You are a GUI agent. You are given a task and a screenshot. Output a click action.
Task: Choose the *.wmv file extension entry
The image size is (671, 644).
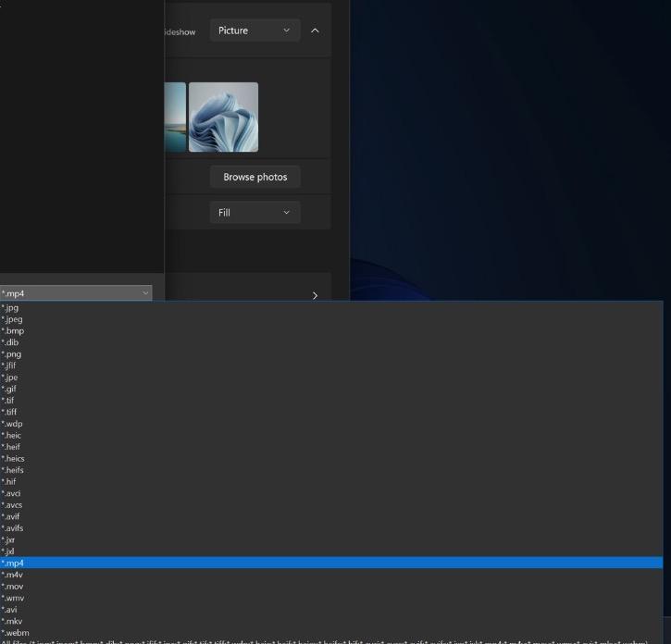click(x=14, y=598)
